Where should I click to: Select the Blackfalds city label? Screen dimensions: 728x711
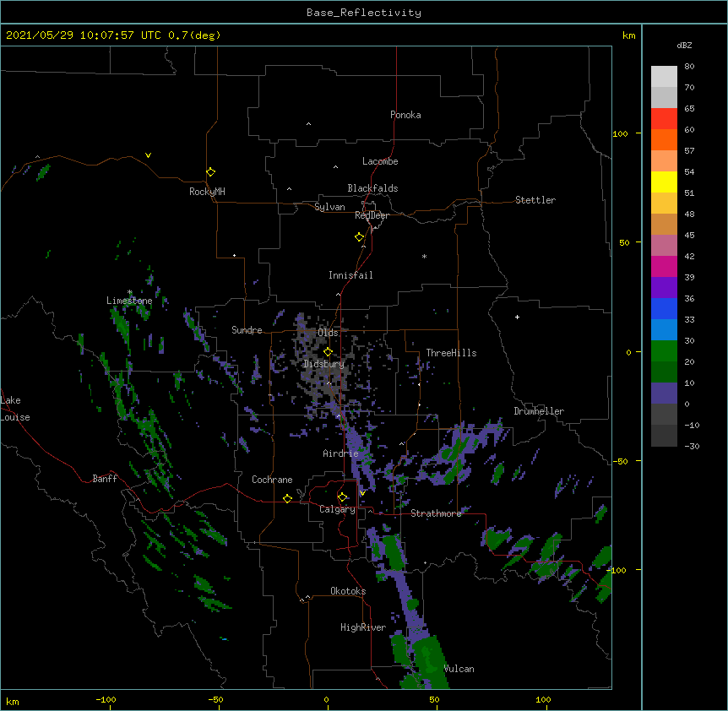(x=372, y=188)
